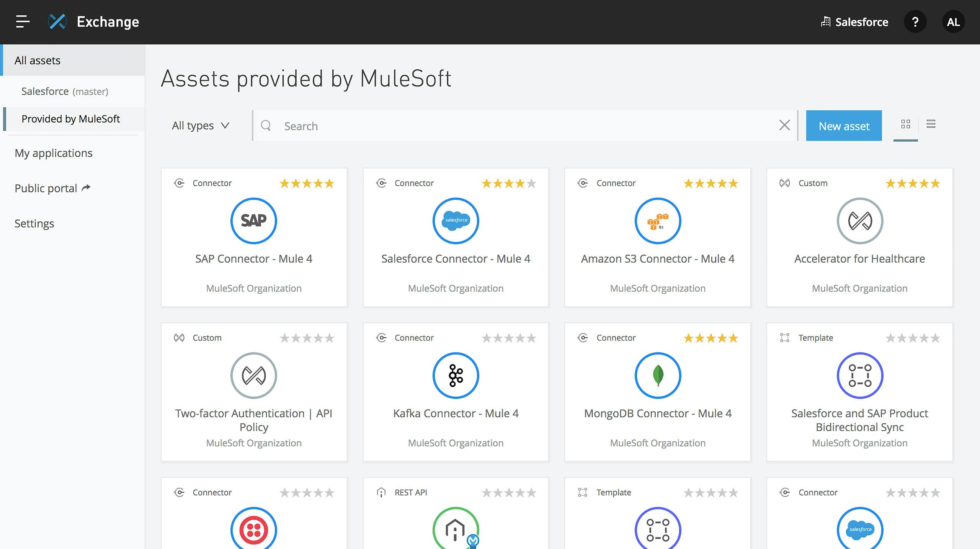Expand the Salesforce master organization

click(x=64, y=91)
